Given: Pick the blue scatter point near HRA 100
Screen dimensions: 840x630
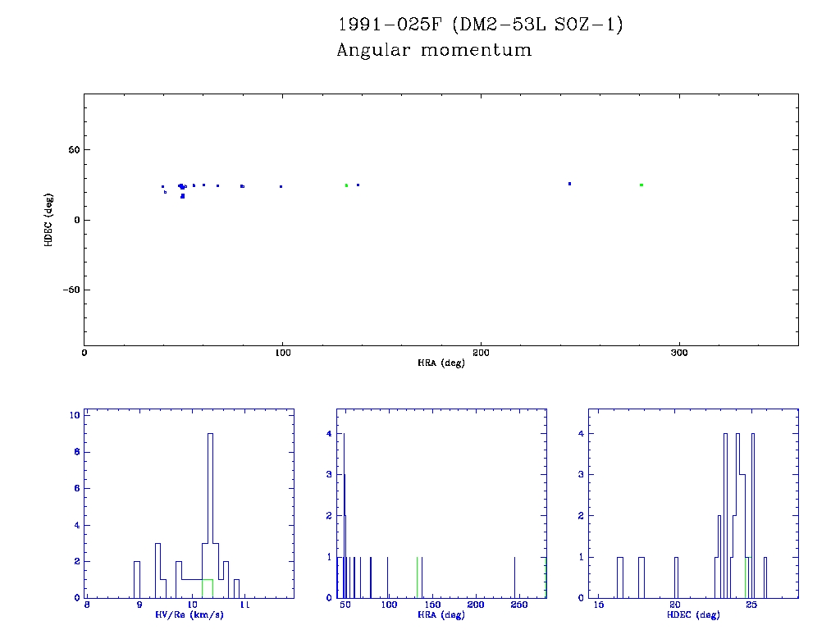Looking at the screenshot, I should 281,186.
